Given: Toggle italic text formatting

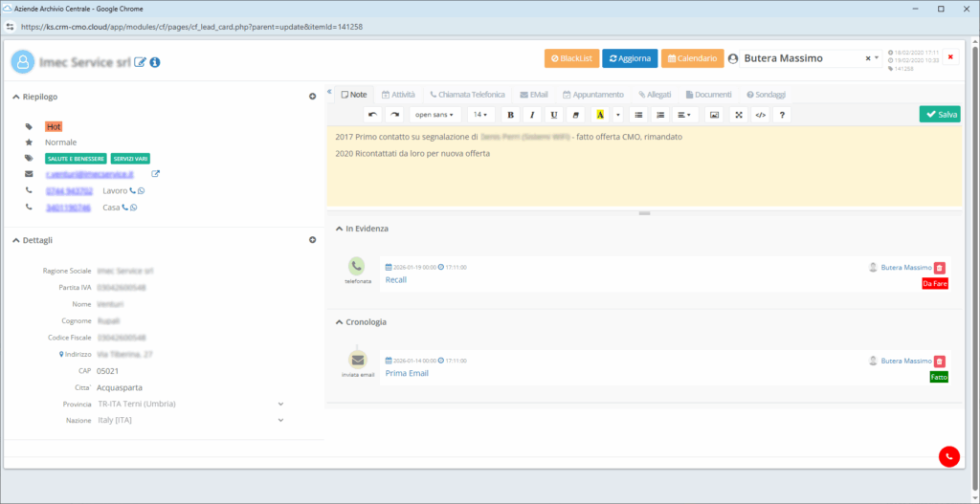Looking at the screenshot, I should click(x=532, y=115).
